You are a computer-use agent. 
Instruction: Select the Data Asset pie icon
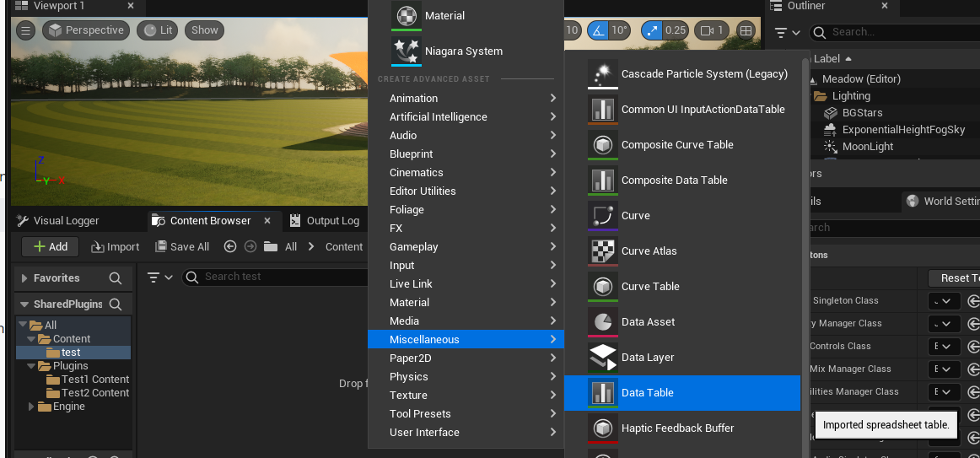click(x=602, y=322)
